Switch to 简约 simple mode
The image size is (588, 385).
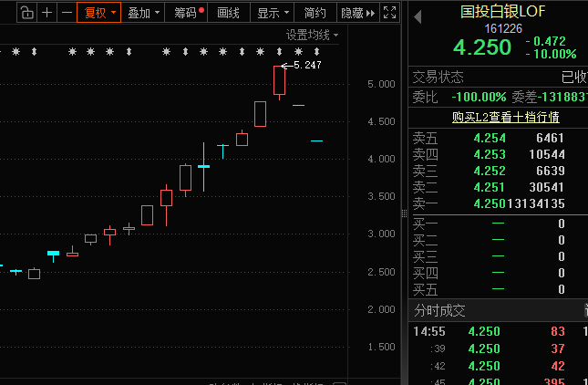315,13
